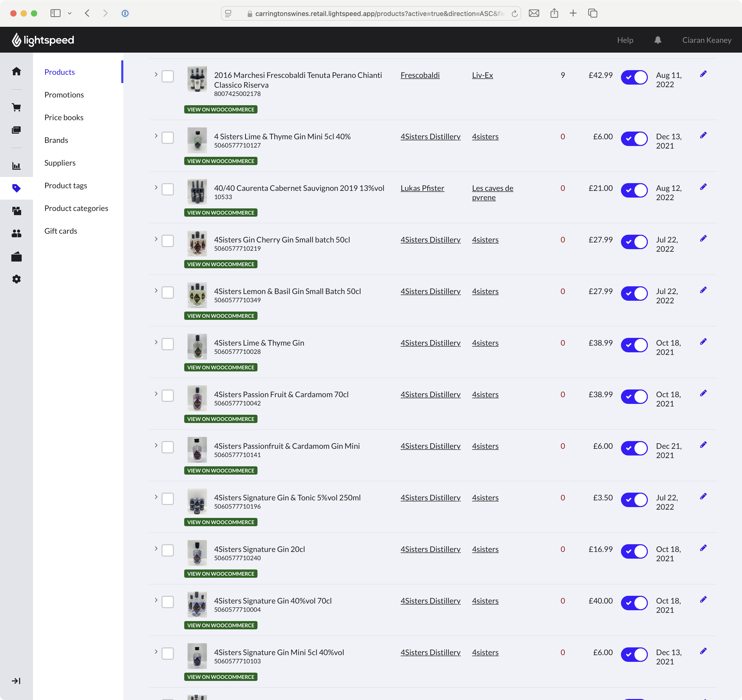
Task: Click Safari share icon in toolbar
Action: (x=554, y=13)
